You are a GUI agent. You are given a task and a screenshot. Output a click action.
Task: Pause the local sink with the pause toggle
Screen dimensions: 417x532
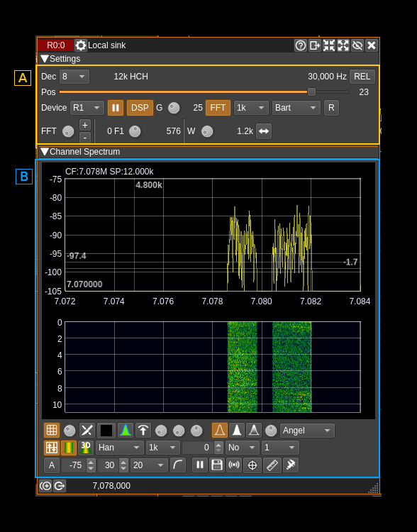[116, 108]
